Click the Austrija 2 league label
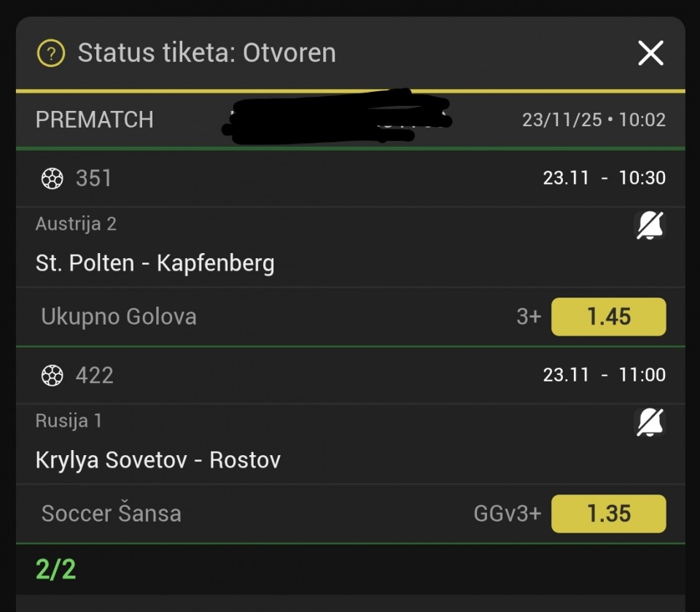Image resolution: width=700 pixels, height=612 pixels. tap(76, 224)
